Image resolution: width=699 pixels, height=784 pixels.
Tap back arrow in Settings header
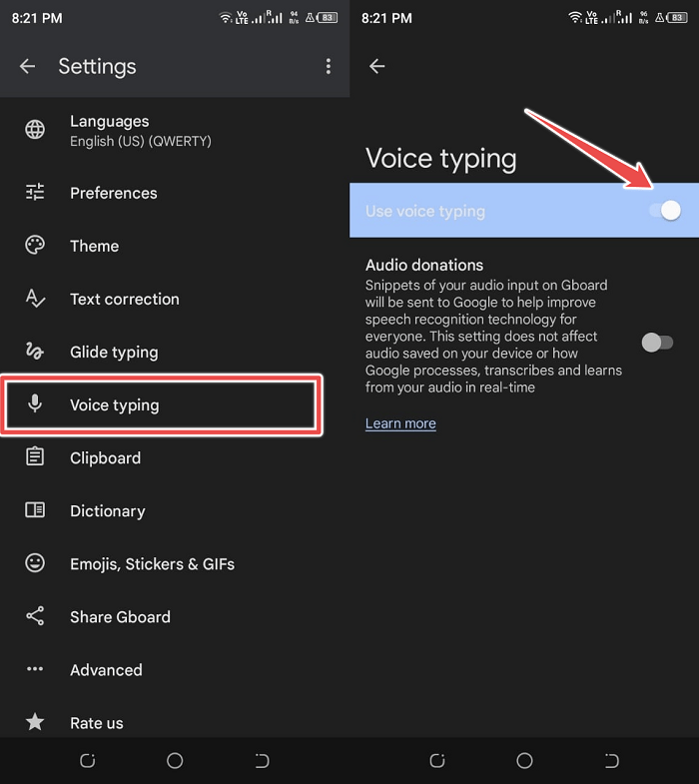point(28,66)
